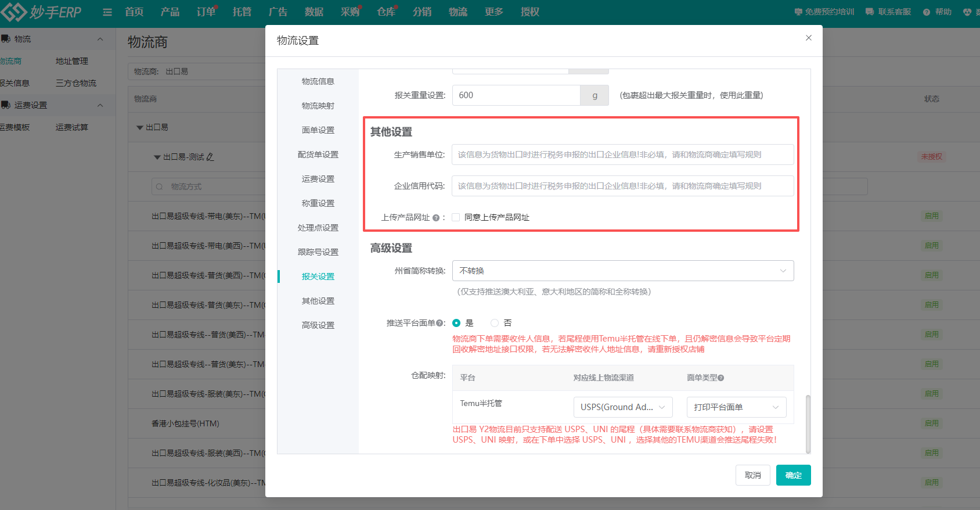The height and width of the screenshot is (510, 980).
Task: Open the 州省简称转换 dropdown
Action: pyautogui.click(x=622, y=271)
